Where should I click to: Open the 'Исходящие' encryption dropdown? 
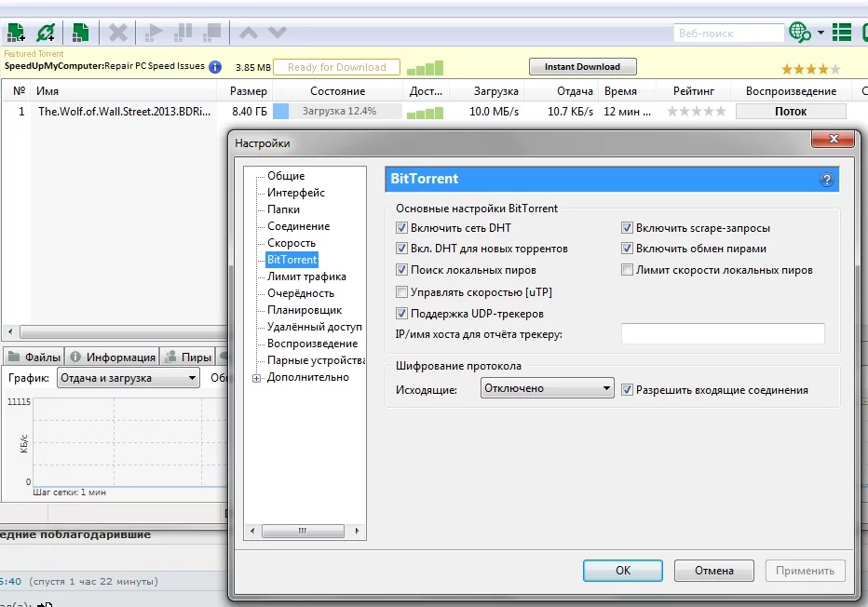coord(547,389)
